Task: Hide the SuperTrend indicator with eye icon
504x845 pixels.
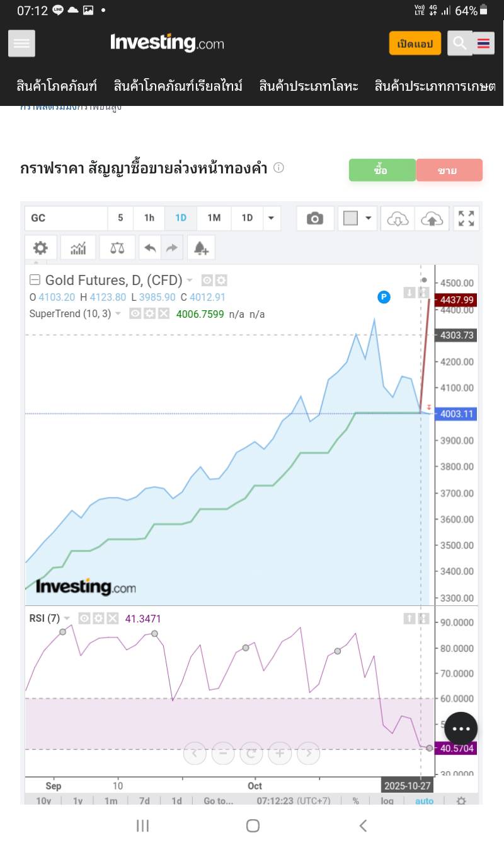Action: 135,313
